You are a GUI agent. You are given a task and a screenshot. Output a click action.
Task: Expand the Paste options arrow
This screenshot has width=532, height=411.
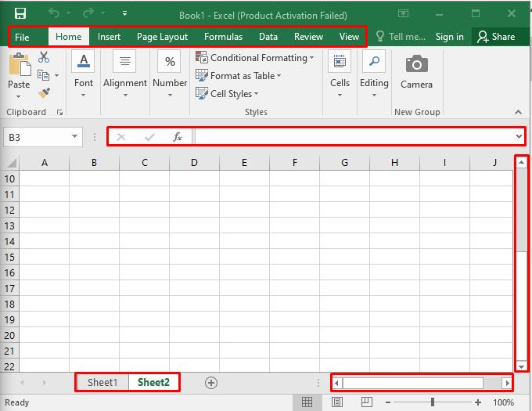(x=19, y=97)
